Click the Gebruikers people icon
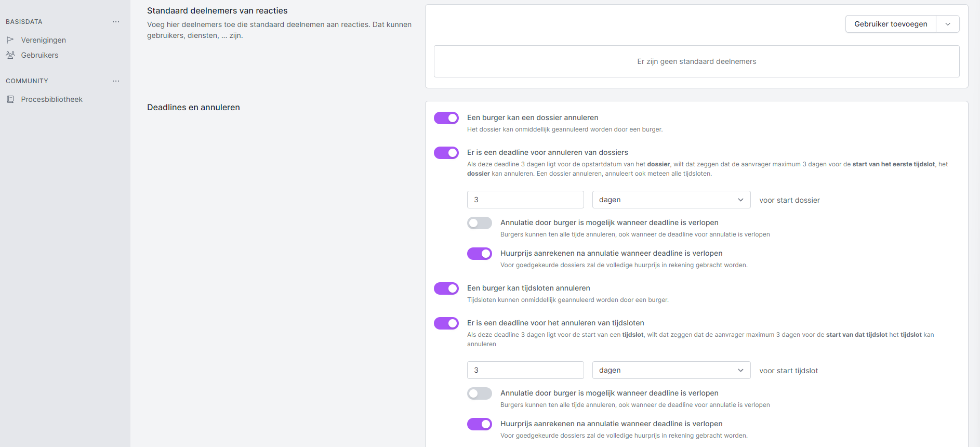The width and height of the screenshot is (980, 447). click(x=10, y=55)
